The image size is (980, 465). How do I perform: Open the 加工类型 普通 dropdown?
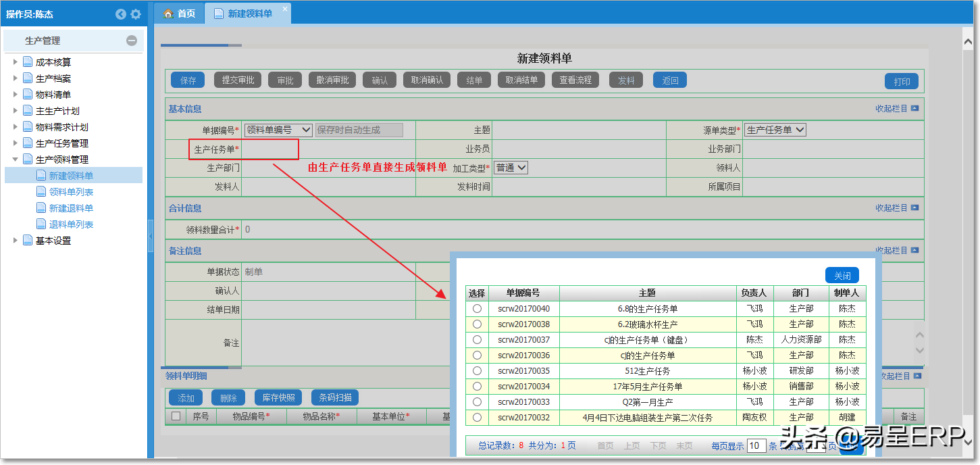511,168
